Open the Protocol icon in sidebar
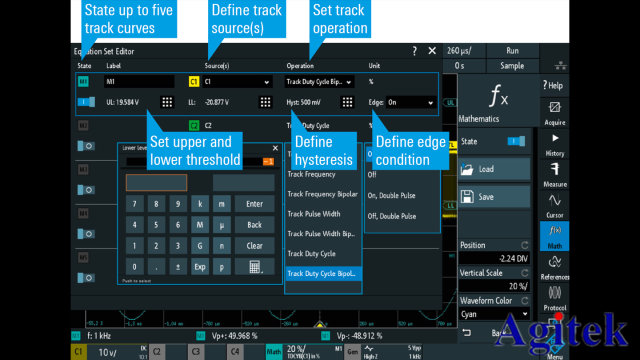 click(x=554, y=298)
